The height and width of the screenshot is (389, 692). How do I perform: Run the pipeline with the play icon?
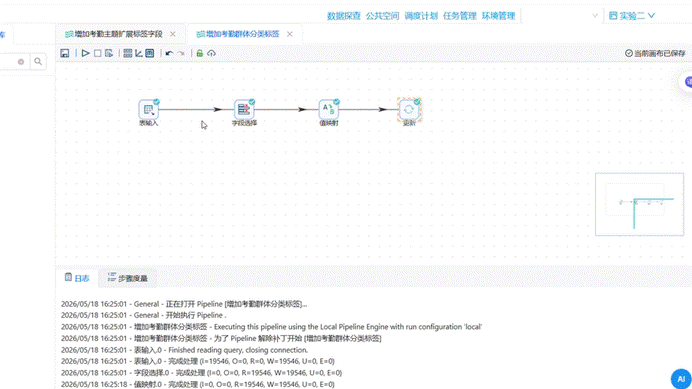pos(86,53)
